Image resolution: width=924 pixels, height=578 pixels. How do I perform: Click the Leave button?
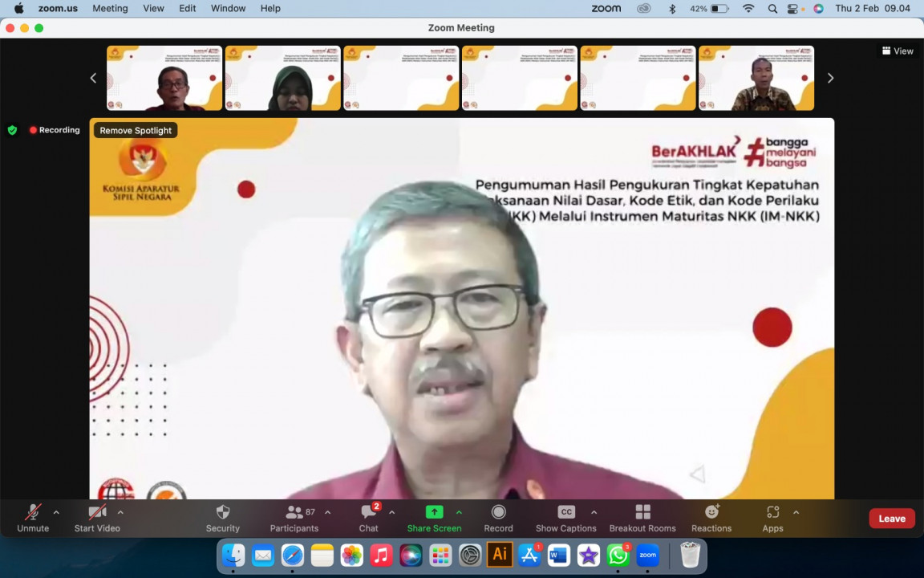[891, 518]
